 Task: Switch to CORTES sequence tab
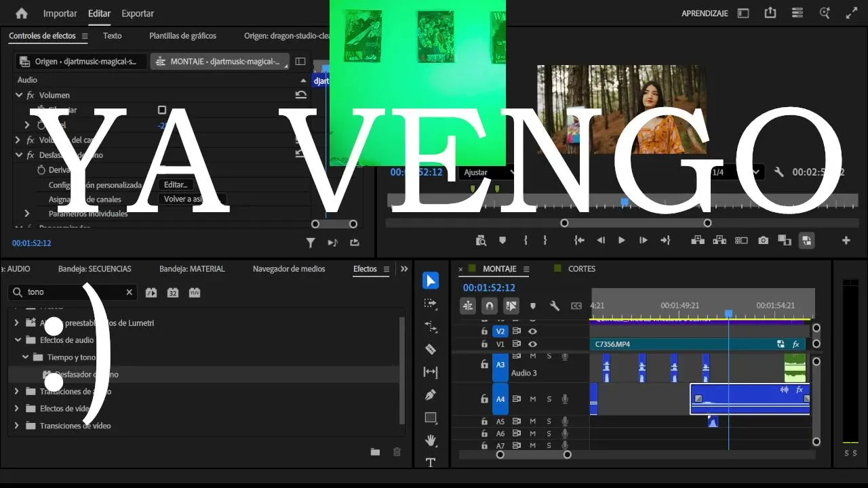pyautogui.click(x=582, y=269)
